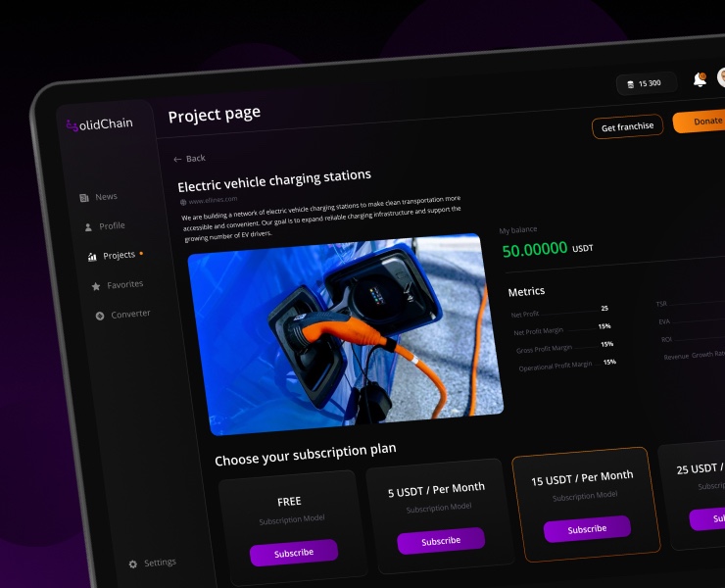Image resolution: width=725 pixels, height=588 pixels.
Task: Click the coin stack icon in the balance pill
Action: tap(630, 84)
